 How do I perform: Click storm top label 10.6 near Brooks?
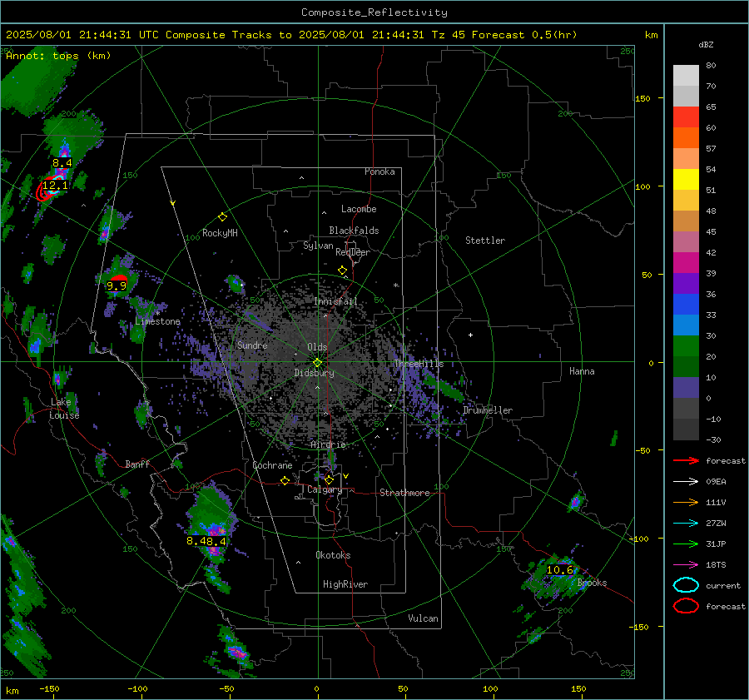(560, 570)
